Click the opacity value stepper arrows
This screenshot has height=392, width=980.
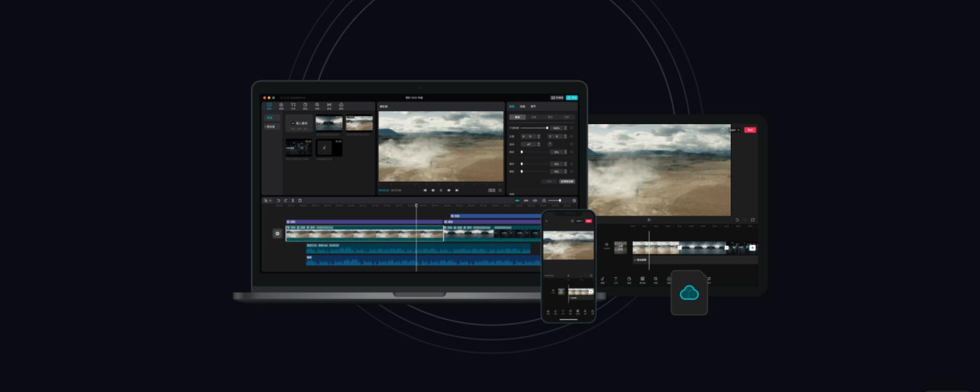pos(565,128)
